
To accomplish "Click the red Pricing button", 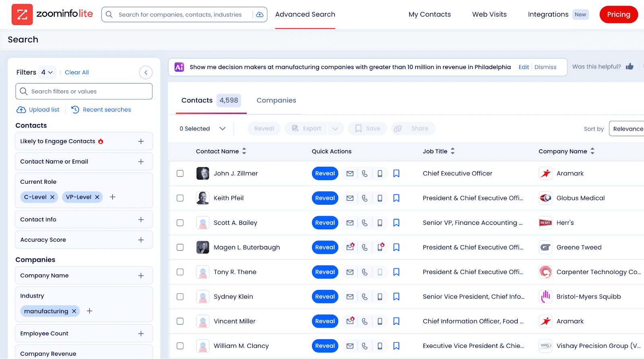I will point(618,15).
